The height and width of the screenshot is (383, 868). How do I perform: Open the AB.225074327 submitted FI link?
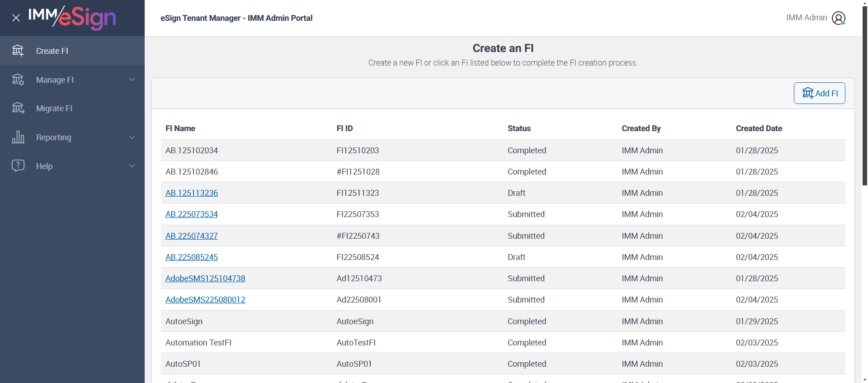click(x=192, y=236)
